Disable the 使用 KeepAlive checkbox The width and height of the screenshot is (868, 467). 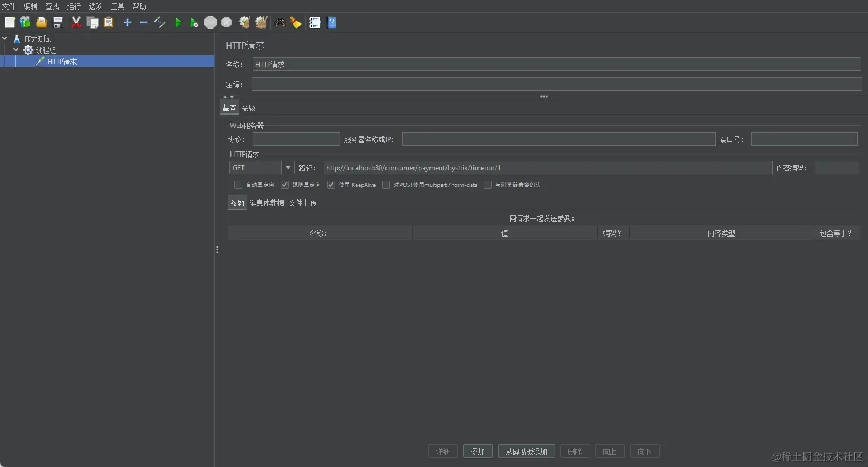pyautogui.click(x=331, y=185)
